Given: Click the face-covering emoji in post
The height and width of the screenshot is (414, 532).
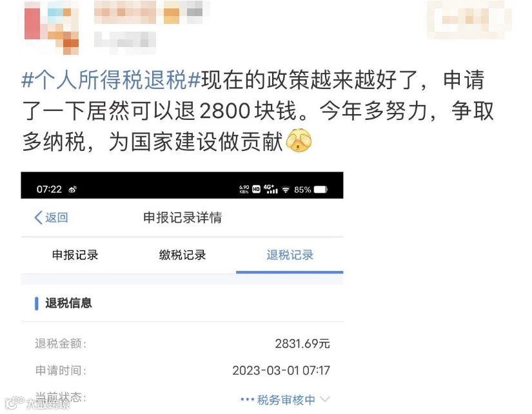Looking at the screenshot, I should 299,141.
